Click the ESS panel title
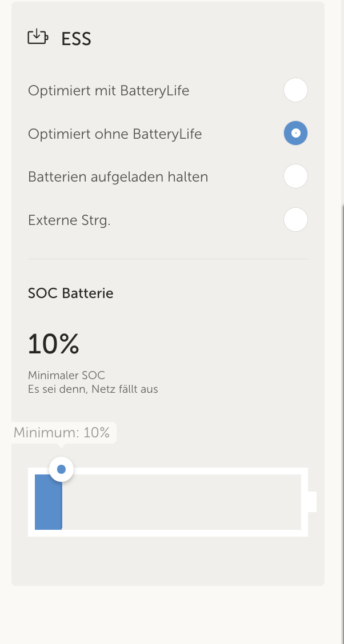Image resolution: width=344 pixels, height=644 pixels. point(76,39)
